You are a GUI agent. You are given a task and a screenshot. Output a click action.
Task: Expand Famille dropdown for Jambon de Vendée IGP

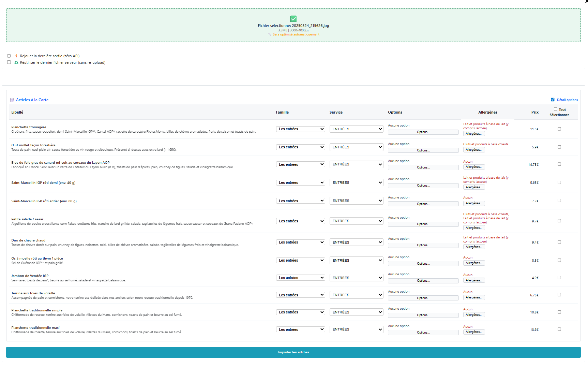click(300, 278)
